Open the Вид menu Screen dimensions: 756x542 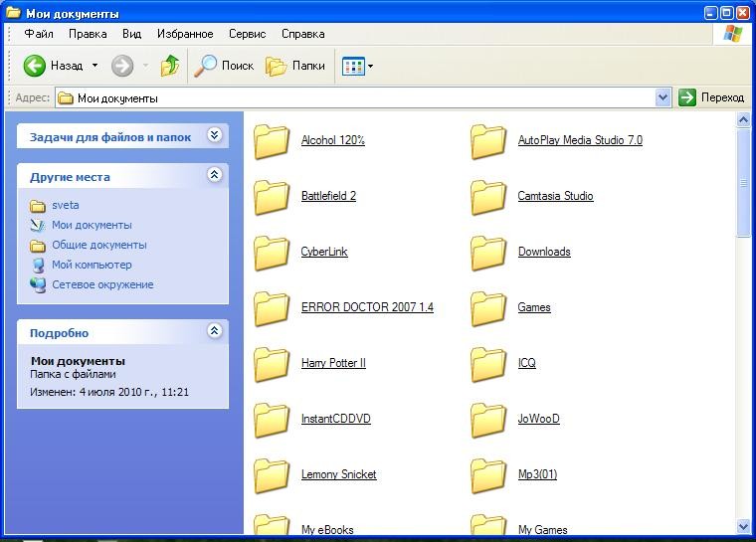pyautogui.click(x=131, y=34)
